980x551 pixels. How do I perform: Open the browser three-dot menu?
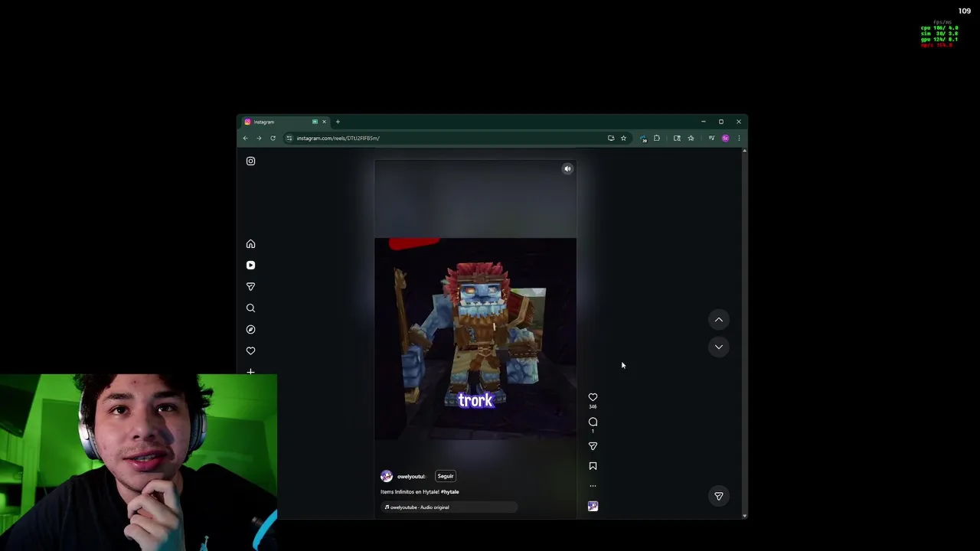pos(739,139)
